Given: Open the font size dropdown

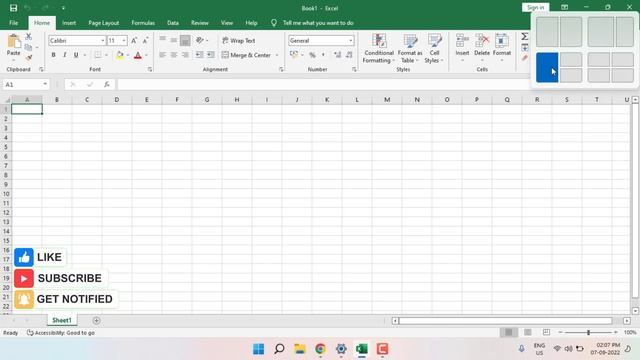Looking at the screenshot, I should (124, 40).
